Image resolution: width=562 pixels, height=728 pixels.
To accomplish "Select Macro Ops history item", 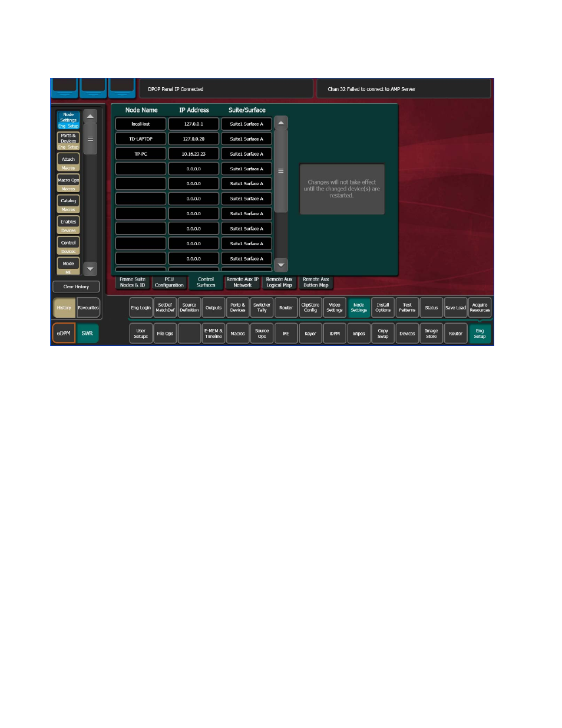I will click(x=68, y=182).
